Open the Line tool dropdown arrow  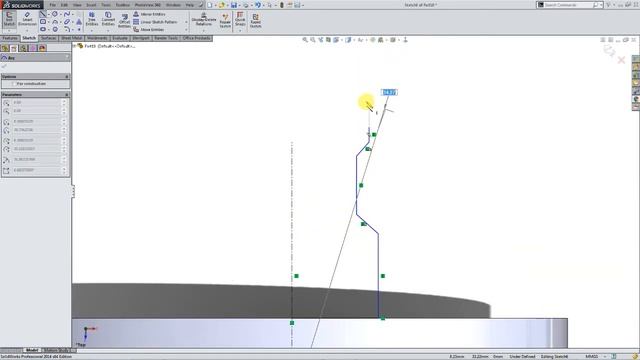tap(48, 14)
